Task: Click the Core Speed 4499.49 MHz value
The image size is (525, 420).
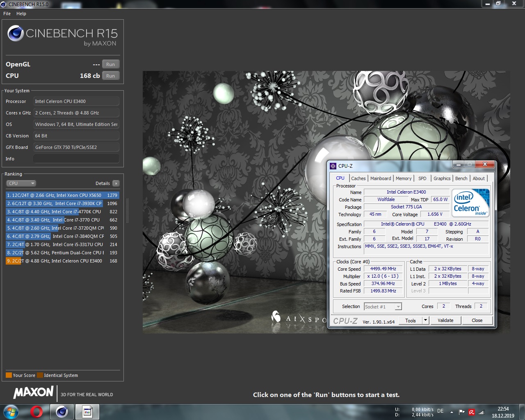Action: pos(383,269)
